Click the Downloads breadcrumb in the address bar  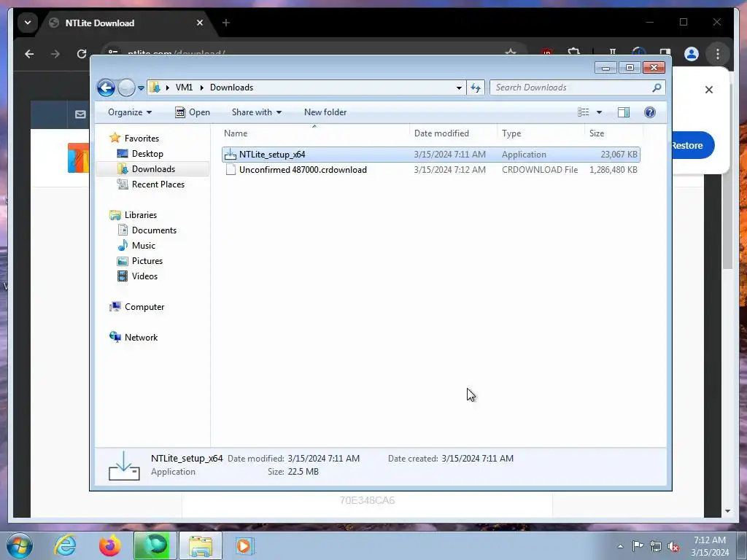(231, 87)
